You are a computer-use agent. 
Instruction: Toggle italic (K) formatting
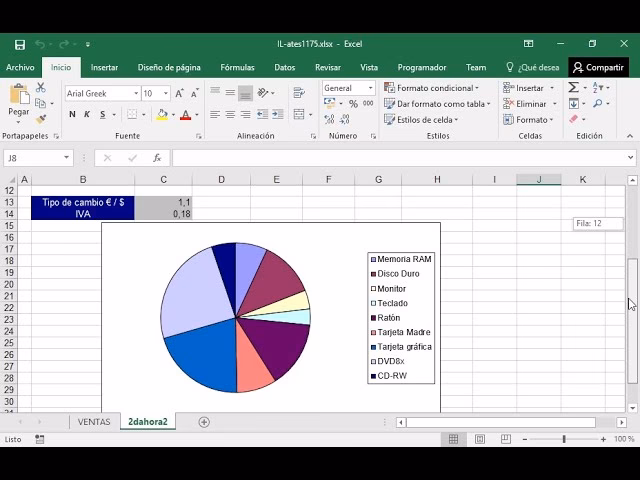(87, 115)
